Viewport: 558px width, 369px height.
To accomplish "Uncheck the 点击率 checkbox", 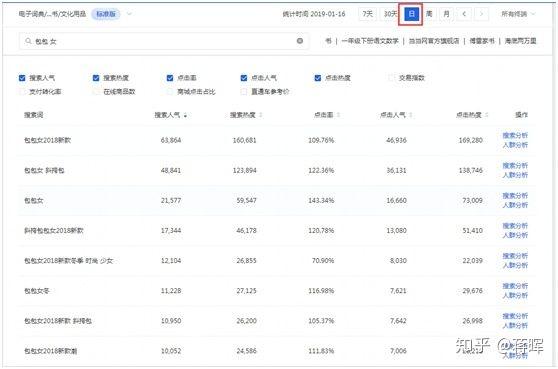I will coord(170,78).
